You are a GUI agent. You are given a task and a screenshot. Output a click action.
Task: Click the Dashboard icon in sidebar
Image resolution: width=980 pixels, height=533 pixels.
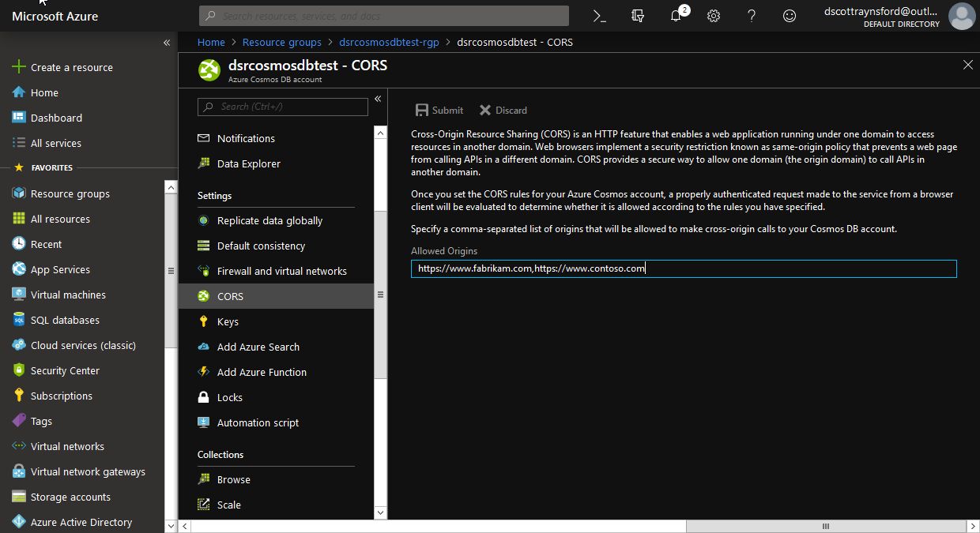pyautogui.click(x=19, y=118)
